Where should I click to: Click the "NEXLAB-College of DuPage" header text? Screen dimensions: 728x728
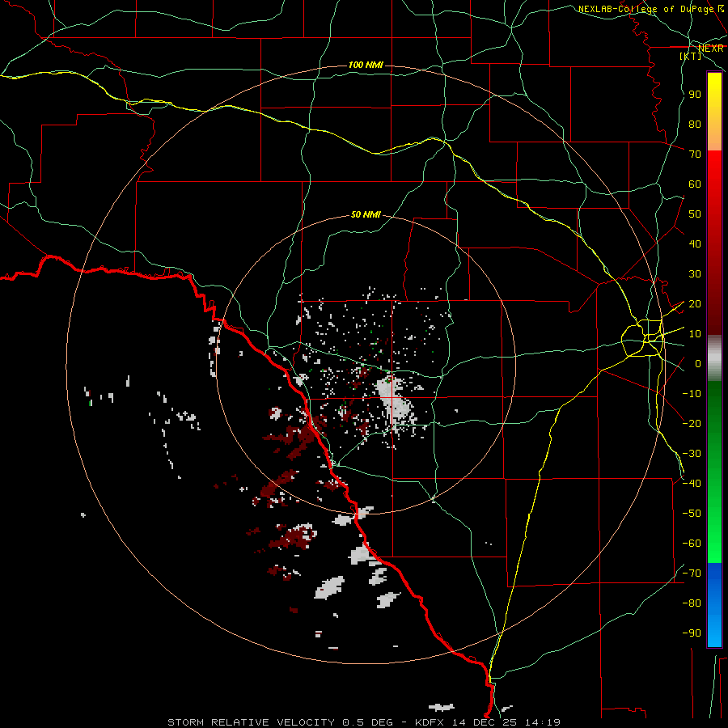(646, 9)
